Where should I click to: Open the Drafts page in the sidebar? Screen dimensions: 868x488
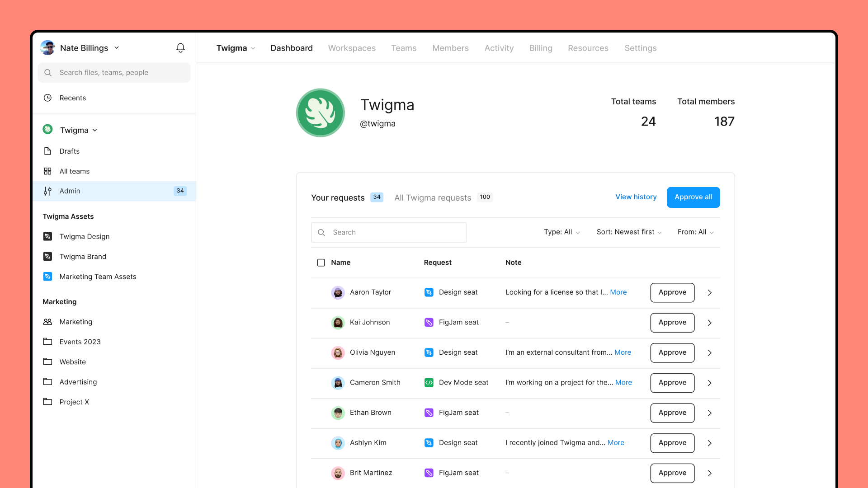69,151
